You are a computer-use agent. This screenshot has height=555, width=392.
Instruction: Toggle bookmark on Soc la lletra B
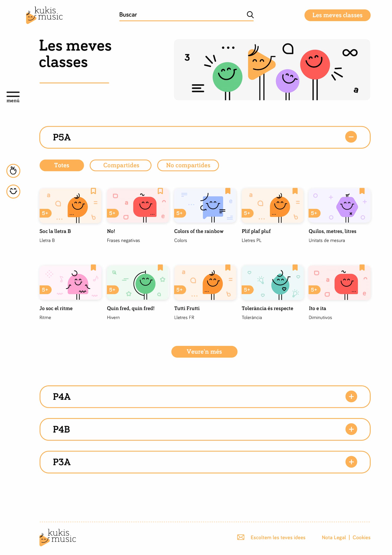pos(93,191)
